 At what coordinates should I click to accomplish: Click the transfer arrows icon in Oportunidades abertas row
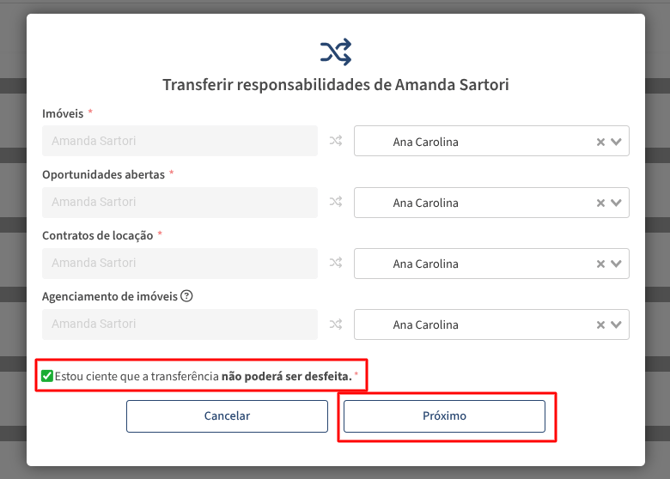point(336,202)
